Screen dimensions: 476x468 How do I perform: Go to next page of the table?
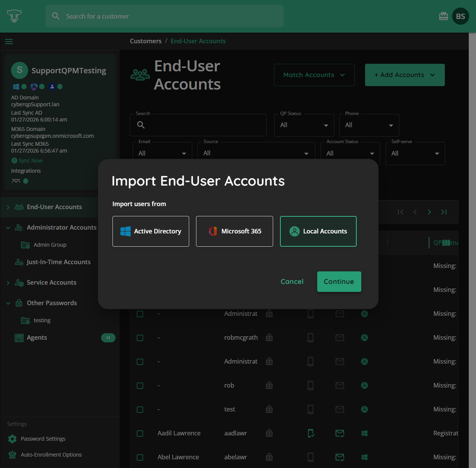pos(429,212)
